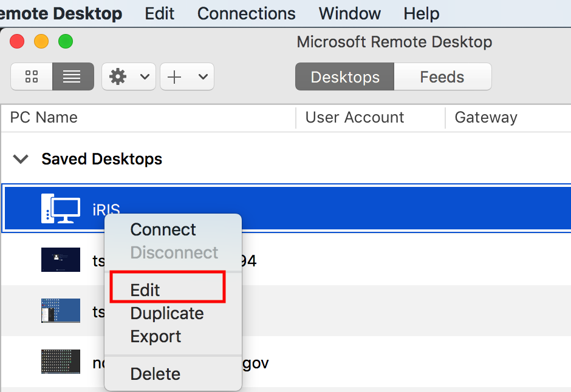Viewport: 571px width, 392px height.
Task: Select the iRIS desktop row
Action: point(287,208)
